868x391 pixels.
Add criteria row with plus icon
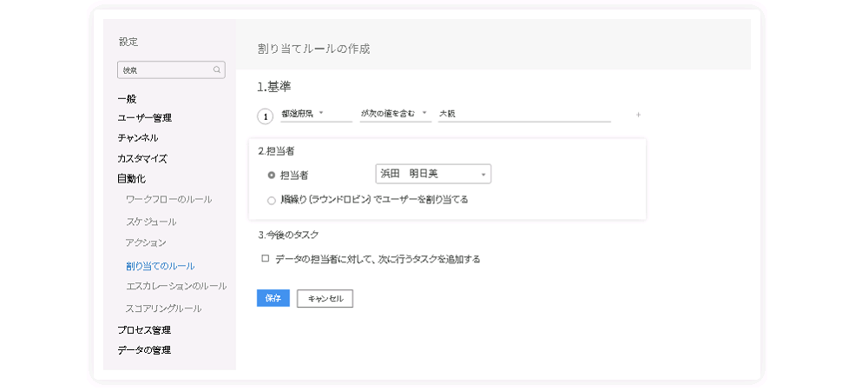(638, 115)
